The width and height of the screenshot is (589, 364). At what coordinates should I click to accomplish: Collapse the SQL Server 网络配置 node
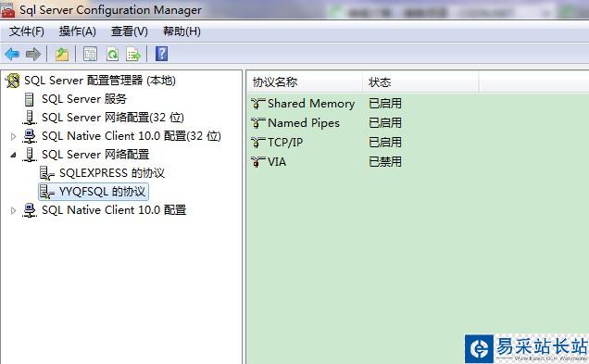(13, 155)
